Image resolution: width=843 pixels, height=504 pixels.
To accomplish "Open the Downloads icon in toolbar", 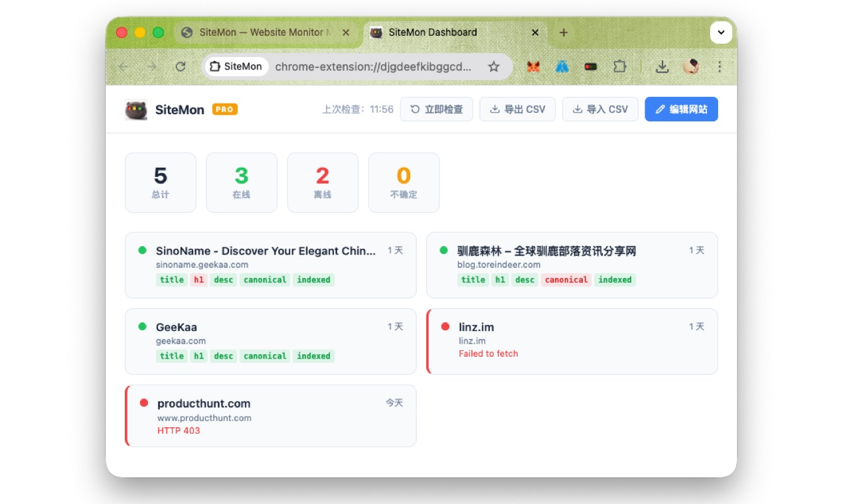I will coord(662,67).
